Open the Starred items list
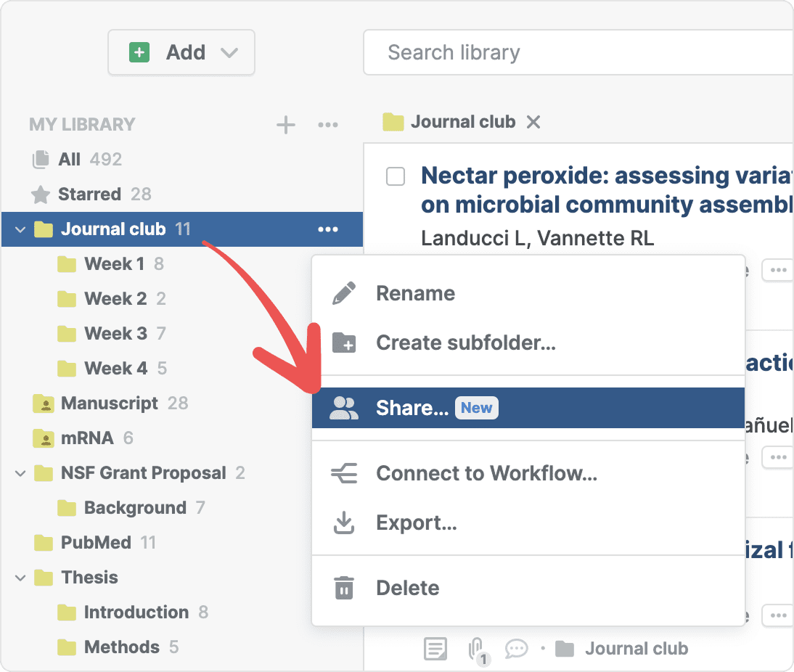This screenshot has height=672, width=794. [x=89, y=194]
